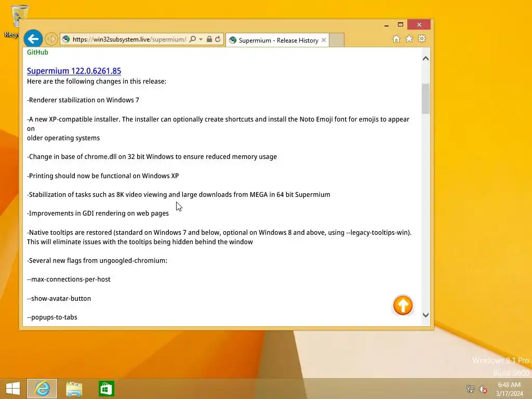The height and width of the screenshot is (399, 532).
Task: Click text "--max-connections-per-host"
Action: coord(69,279)
